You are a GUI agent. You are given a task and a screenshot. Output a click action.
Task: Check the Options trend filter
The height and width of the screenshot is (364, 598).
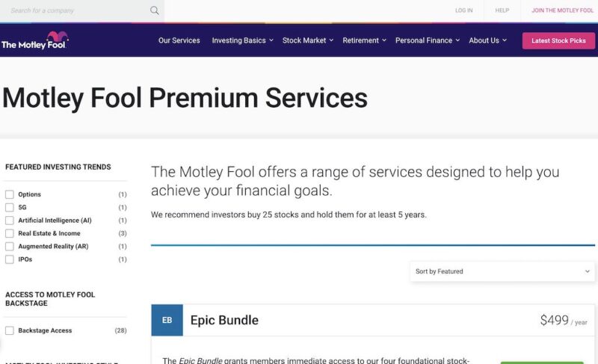[x=10, y=194]
